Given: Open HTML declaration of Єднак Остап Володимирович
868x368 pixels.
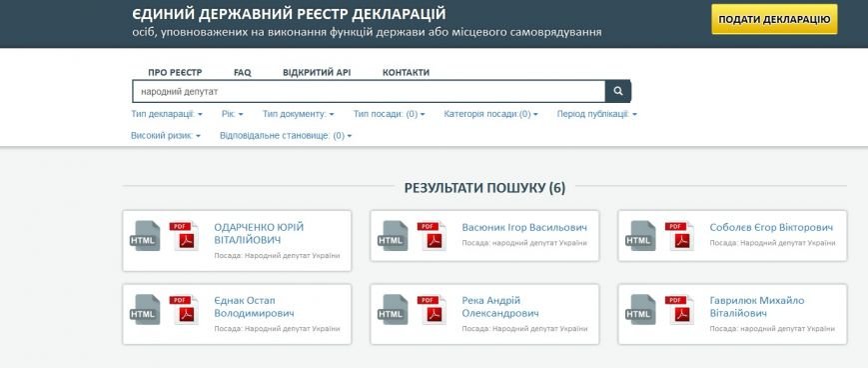Looking at the screenshot, I should [145, 309].
